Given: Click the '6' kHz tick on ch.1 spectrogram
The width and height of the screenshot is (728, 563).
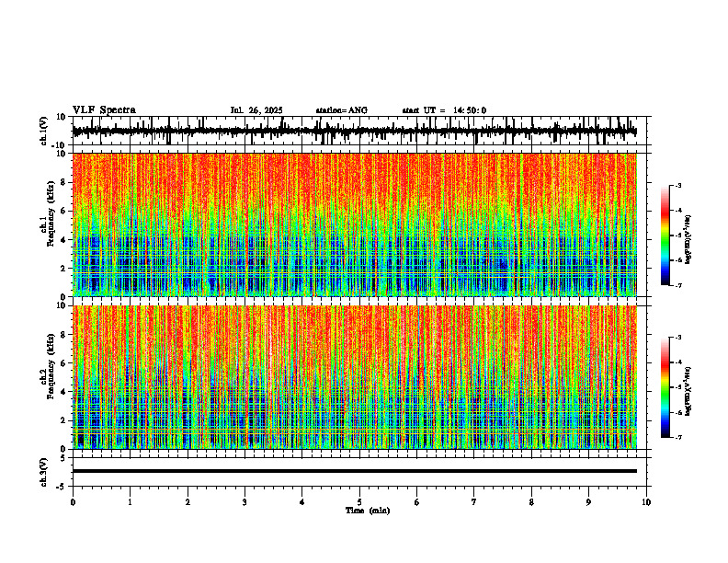Looking at the screenshot, I should (x=64, y=211).
